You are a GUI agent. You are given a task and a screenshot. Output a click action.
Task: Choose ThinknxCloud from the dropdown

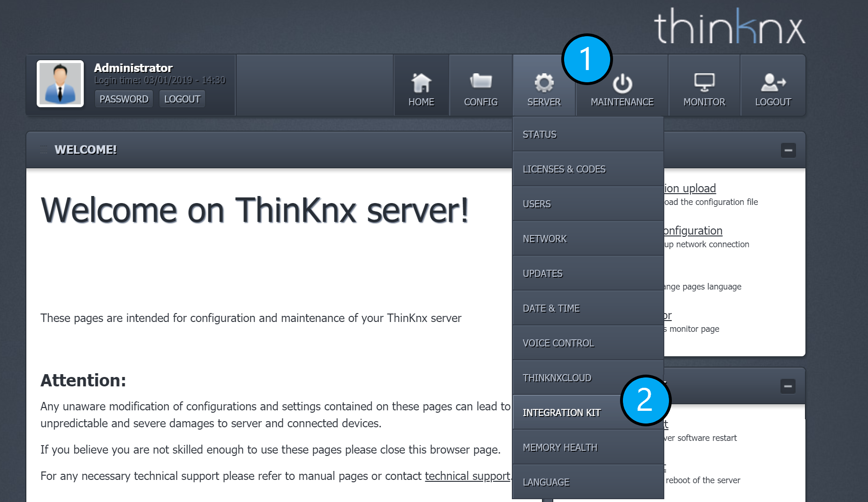pos(557,378)
